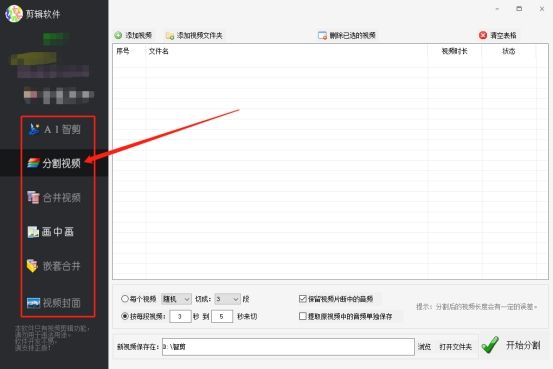The image size is (553, 369).
Task: Click the end seconds field showing 5
Action: click(222, 316)
